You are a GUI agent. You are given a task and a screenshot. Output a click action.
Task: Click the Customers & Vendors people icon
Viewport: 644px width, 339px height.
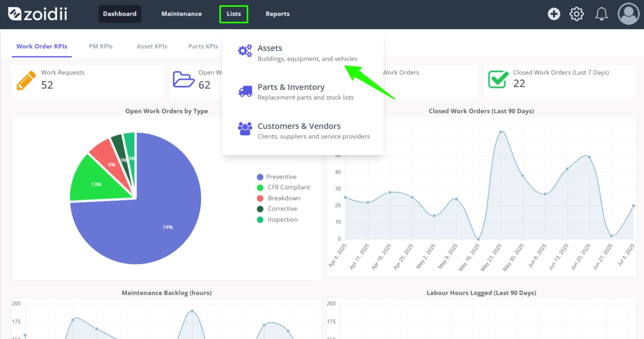pyautogui.click(x=245, y=129)
